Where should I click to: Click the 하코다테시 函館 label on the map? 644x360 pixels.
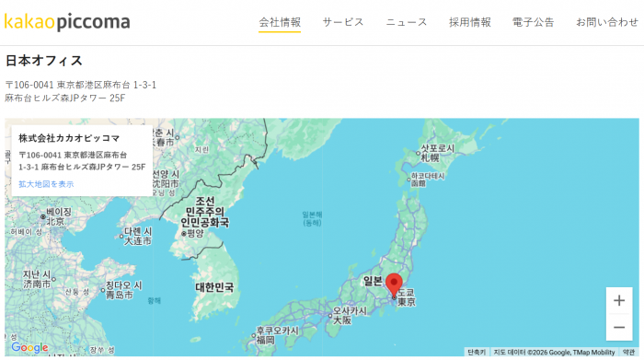tap(428, 180)
